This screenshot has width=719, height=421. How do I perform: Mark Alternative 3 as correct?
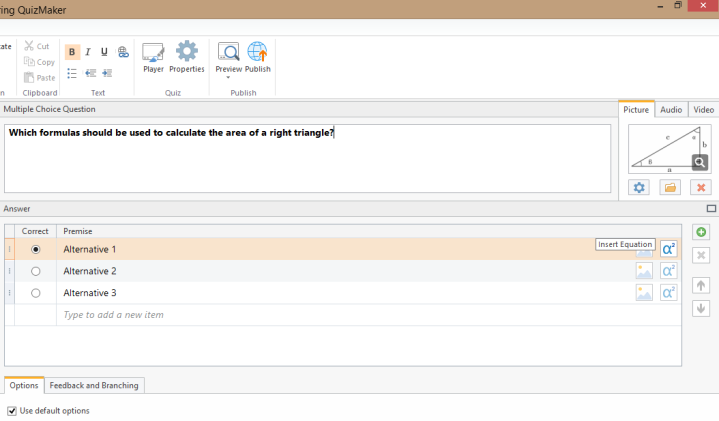point(35,293)
